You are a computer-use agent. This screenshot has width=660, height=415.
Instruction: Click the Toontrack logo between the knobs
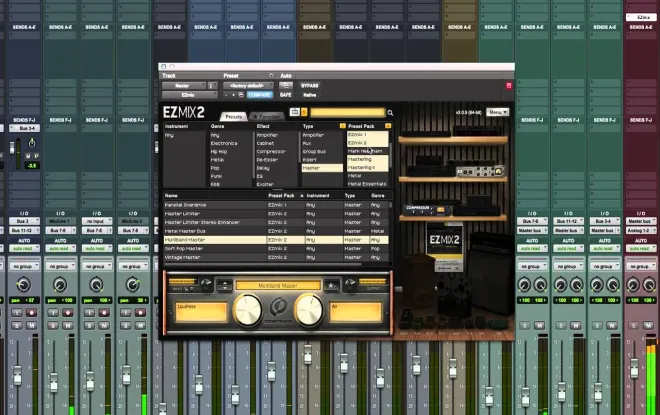tap(277, 307)
